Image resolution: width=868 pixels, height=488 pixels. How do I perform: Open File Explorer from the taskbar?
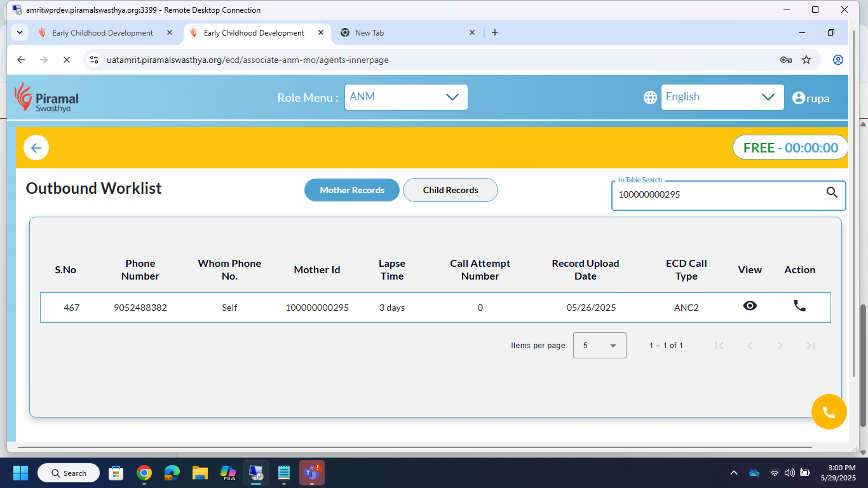tap(200, 473)
